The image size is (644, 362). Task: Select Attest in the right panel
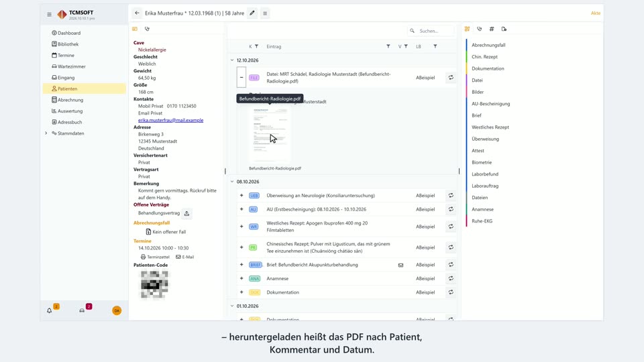tap(478, 151)
